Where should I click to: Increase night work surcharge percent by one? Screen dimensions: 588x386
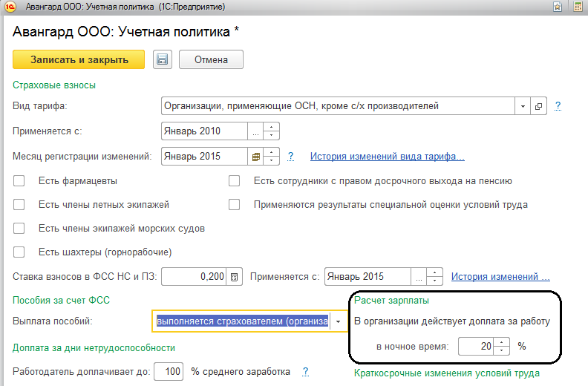coord(503,341)
